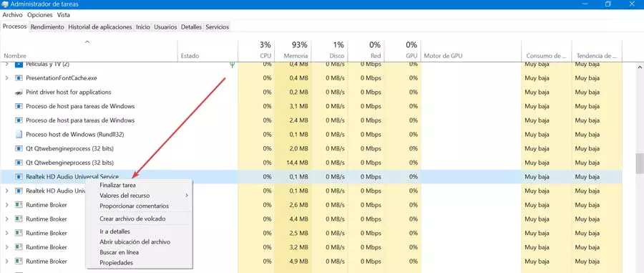Click the selected Realtek HD Audio Universal Service icon
This screenshot has height=273, width=644.
pos(19,177)
